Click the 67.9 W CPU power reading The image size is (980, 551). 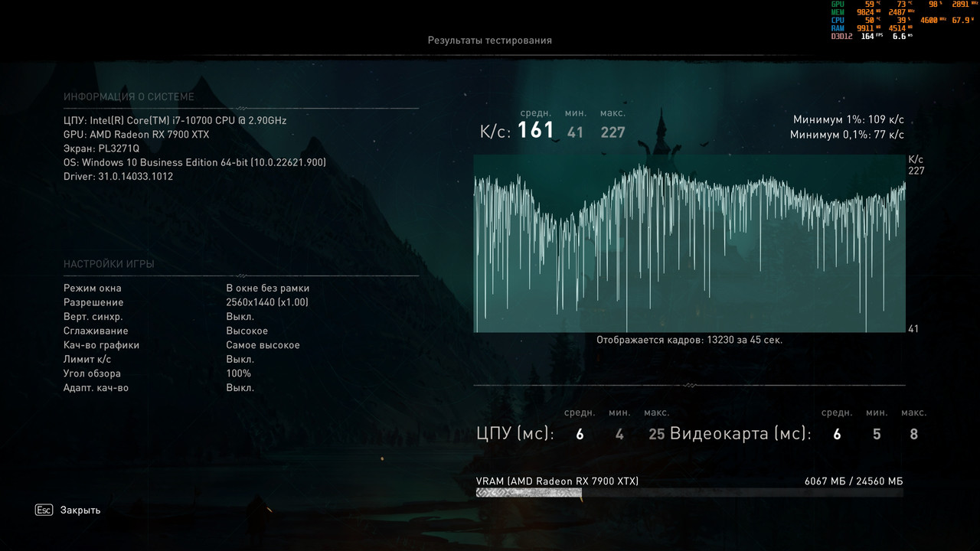coord(963,20)
